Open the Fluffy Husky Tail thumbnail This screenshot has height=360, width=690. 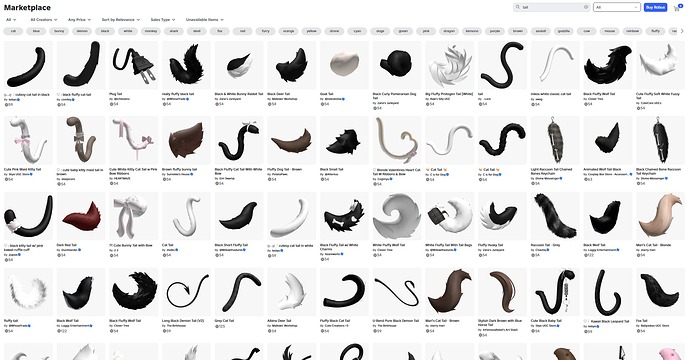(x=502, y=216)
